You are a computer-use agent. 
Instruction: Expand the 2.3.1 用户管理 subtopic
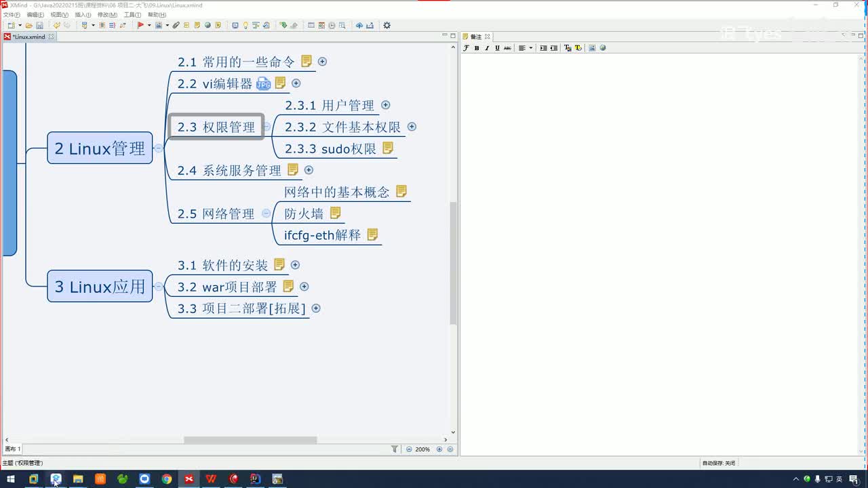385,104
